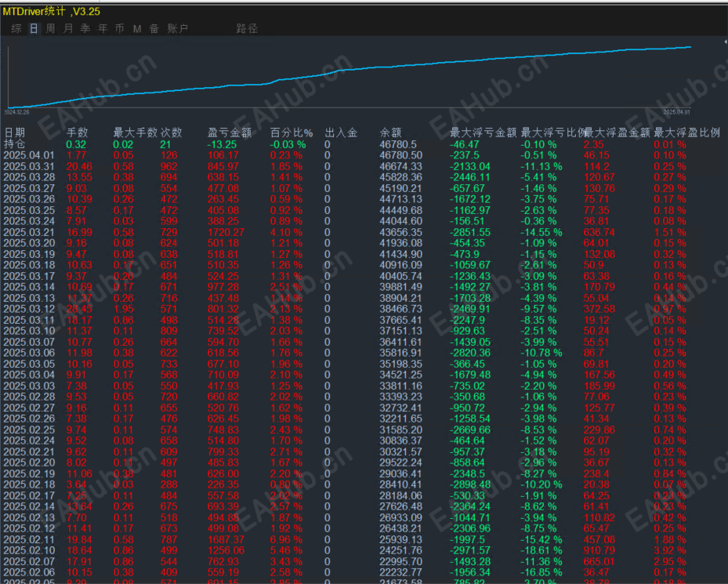Click the 出入金 column header
The width and height of the screenshot is (728, 584).
[341, 133]
